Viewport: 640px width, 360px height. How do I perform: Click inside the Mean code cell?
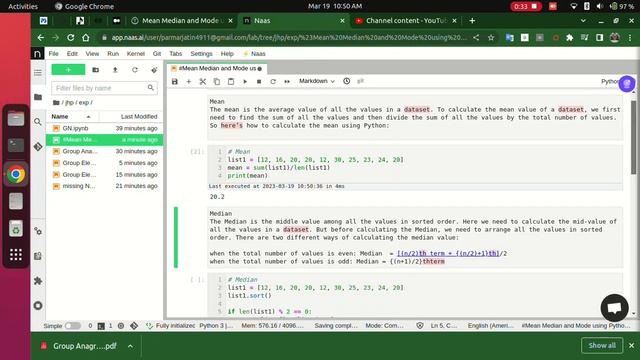pos(415,163)
